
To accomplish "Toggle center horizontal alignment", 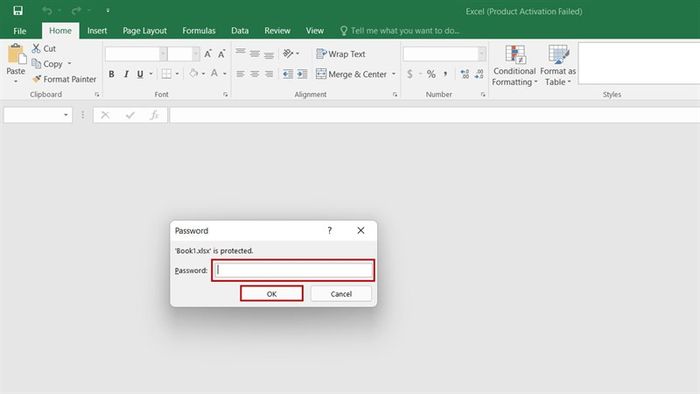I will [254, 74].
